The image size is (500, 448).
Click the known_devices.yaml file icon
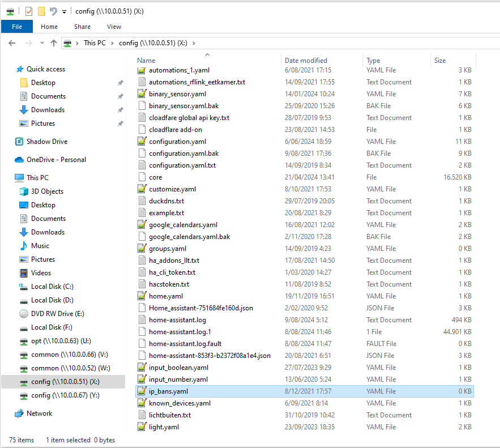pyautogui.click(x=142, y=403)
